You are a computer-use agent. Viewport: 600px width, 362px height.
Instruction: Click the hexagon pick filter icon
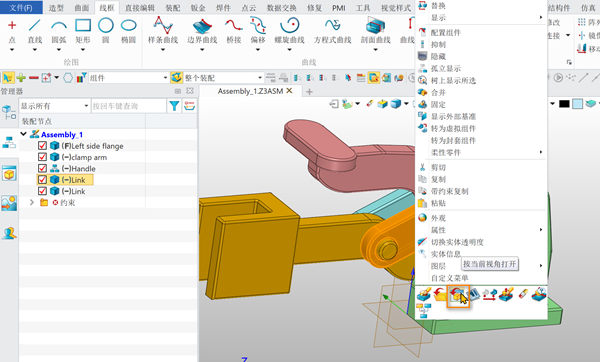pos(68,78)
